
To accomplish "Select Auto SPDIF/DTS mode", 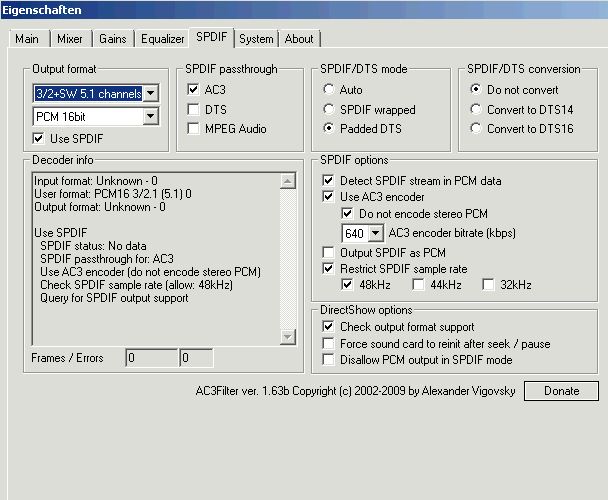I will click(329, 89).
